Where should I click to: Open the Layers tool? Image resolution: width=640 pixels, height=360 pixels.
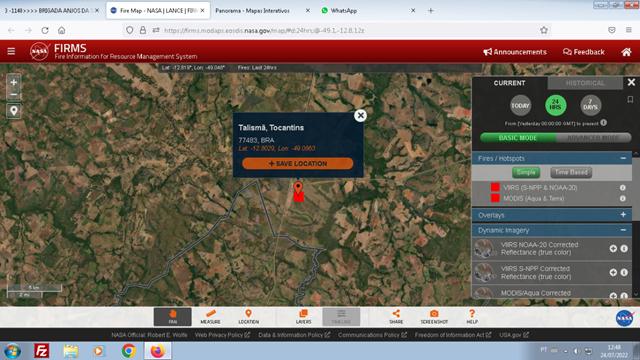303,316
